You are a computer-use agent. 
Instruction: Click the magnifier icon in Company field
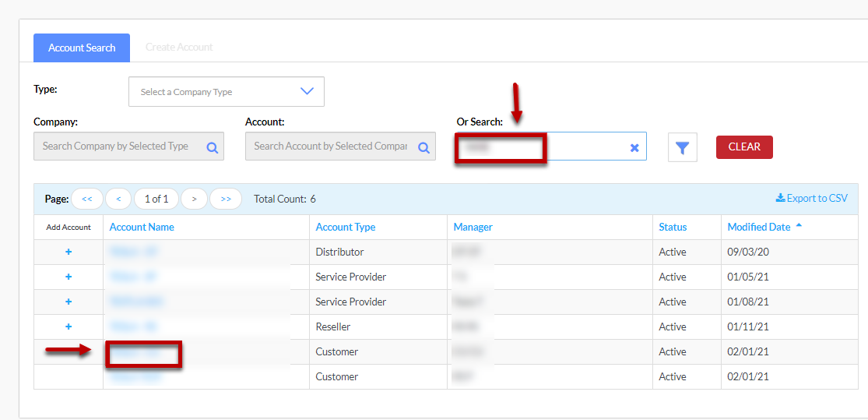213,147
